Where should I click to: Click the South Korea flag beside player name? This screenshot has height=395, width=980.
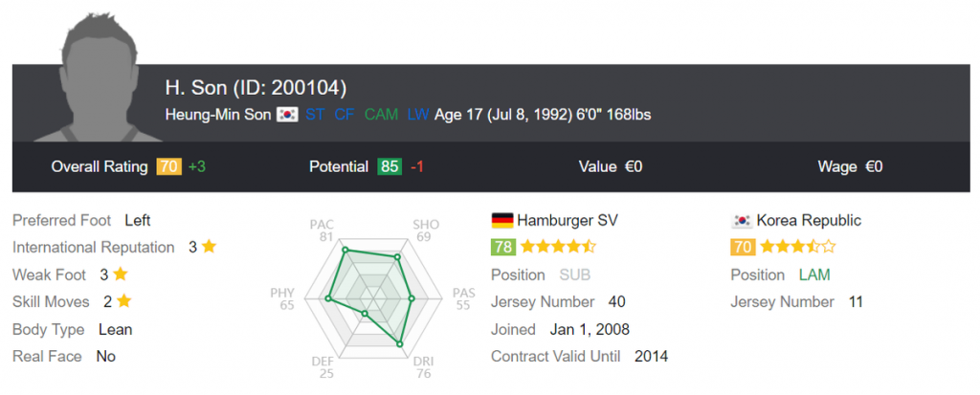coord(286,115)
